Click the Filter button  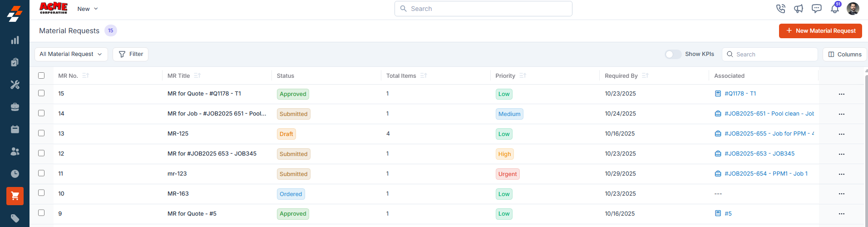pyautogui.click(x=130, y=54)
